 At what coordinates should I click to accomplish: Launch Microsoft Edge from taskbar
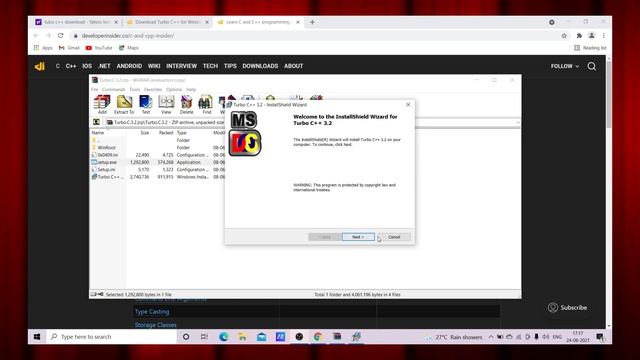tap(223, 337)
